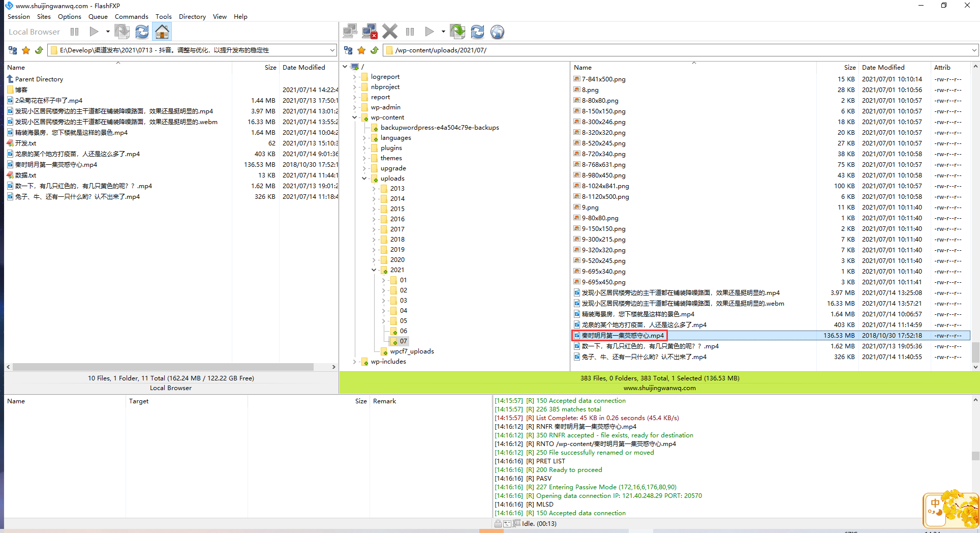Viewport: 980px width, 533px height.
Task: Sort local files by Size column header
Action: [270, 67]
